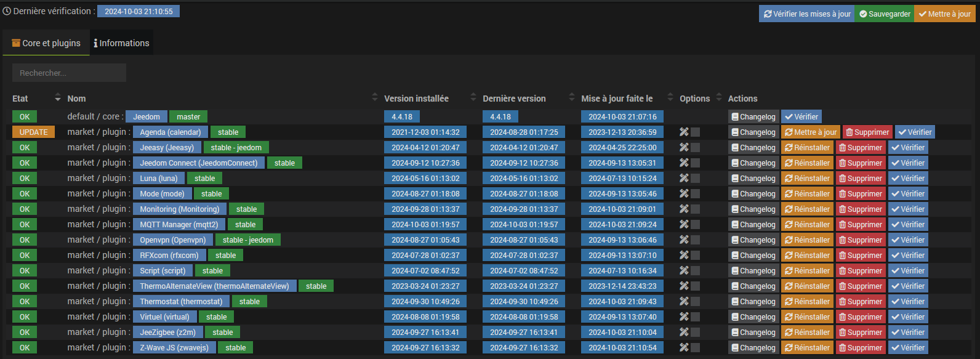Click the options wrench icon for ThermoAlternateView
The height and width of the screenshot is (359, 980).
click(684, 286)
